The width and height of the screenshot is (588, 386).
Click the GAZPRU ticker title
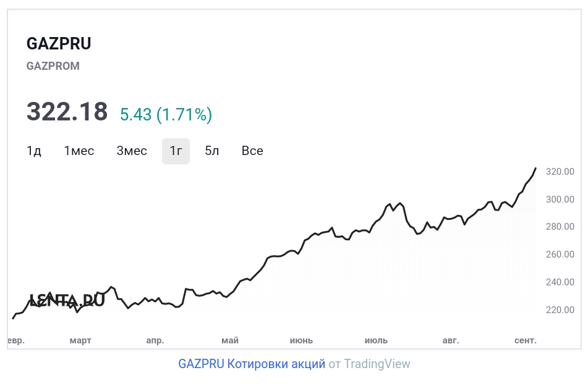59,44
